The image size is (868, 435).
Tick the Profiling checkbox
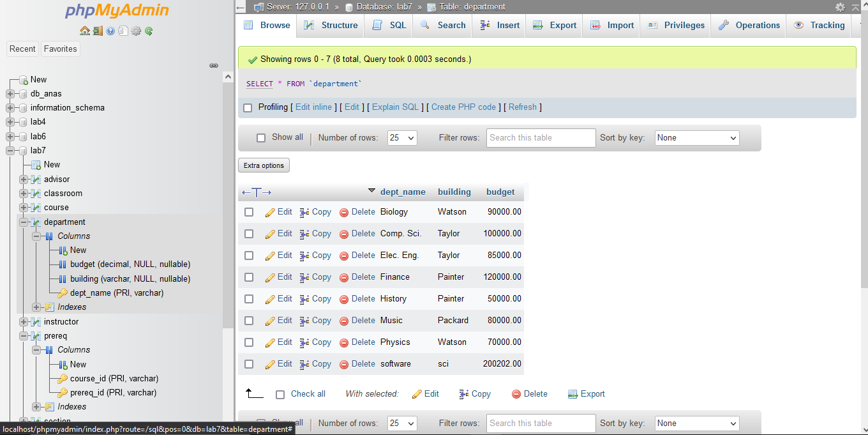(248, 108)
